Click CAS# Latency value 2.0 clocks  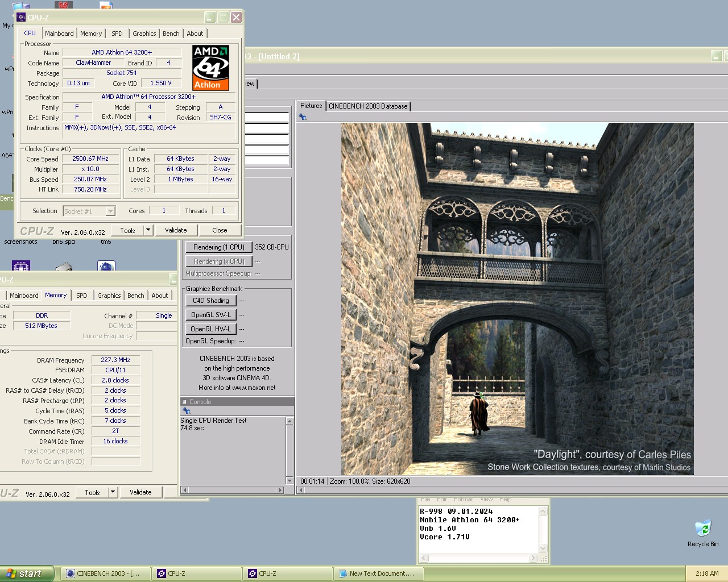[x=115, y=380]
